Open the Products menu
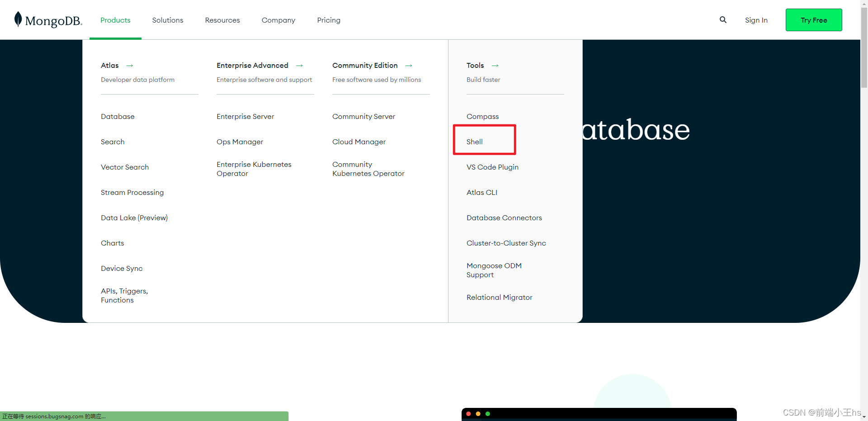Image resolution: width=868 pixels, height=421 pixels. tap(115, 20)
